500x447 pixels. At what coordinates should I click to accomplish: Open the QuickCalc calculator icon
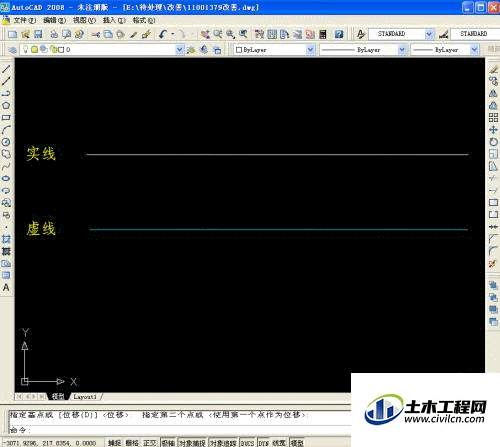click(323, 34)
